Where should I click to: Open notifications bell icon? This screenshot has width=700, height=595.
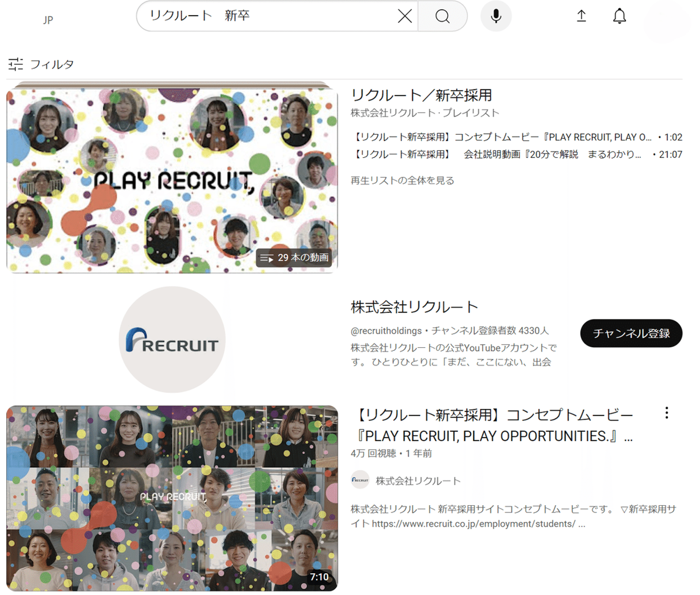[x=619, y=16]
